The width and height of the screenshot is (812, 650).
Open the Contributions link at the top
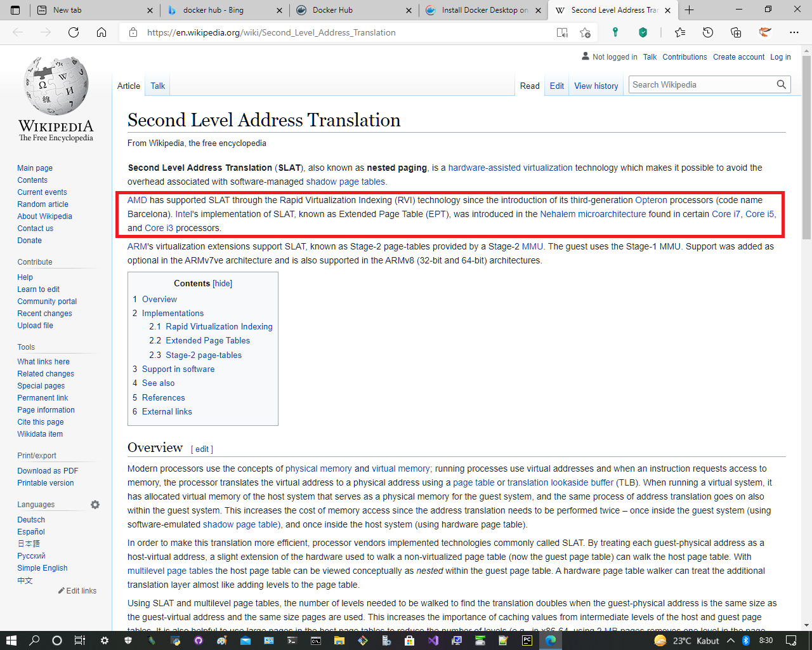point(684,57)
